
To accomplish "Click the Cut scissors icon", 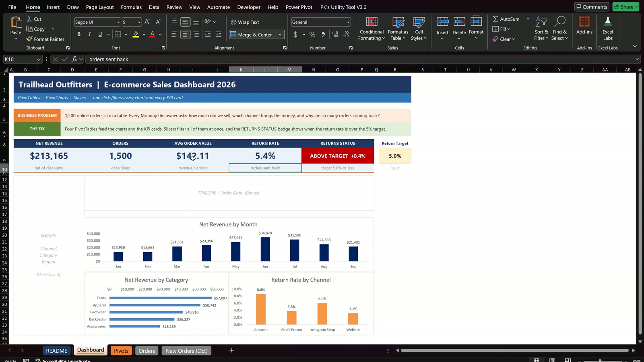I will coord(29,19).
